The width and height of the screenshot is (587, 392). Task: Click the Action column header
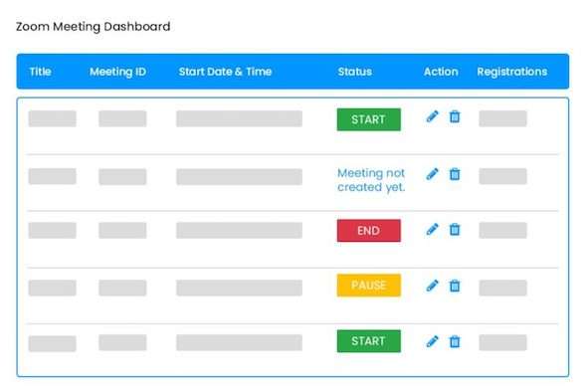(441, 72)
